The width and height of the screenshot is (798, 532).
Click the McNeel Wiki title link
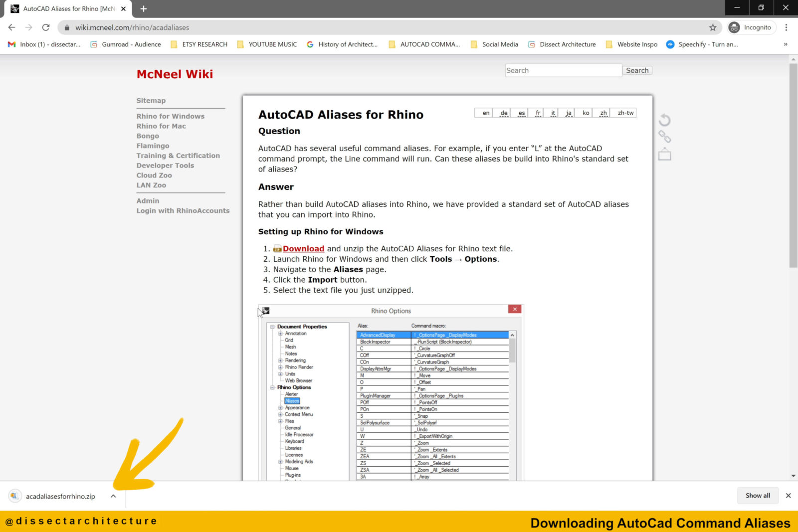click(175, 74)
